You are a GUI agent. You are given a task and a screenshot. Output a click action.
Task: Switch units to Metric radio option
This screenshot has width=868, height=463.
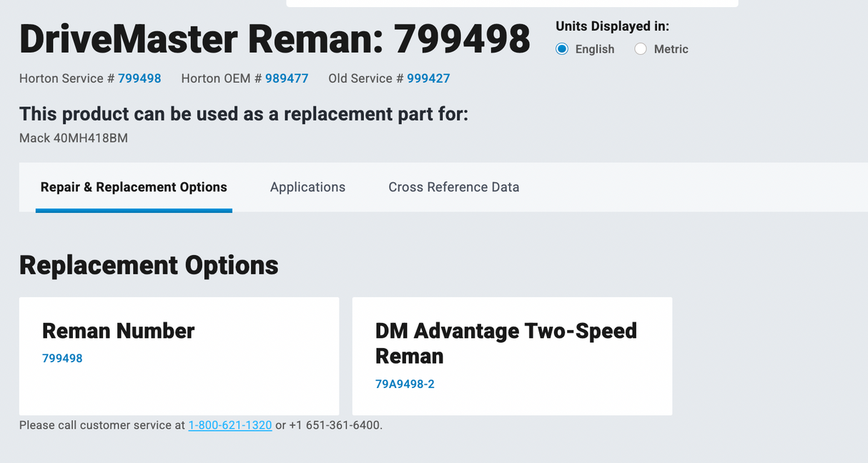pyautogui.click(x=641, y=49)
